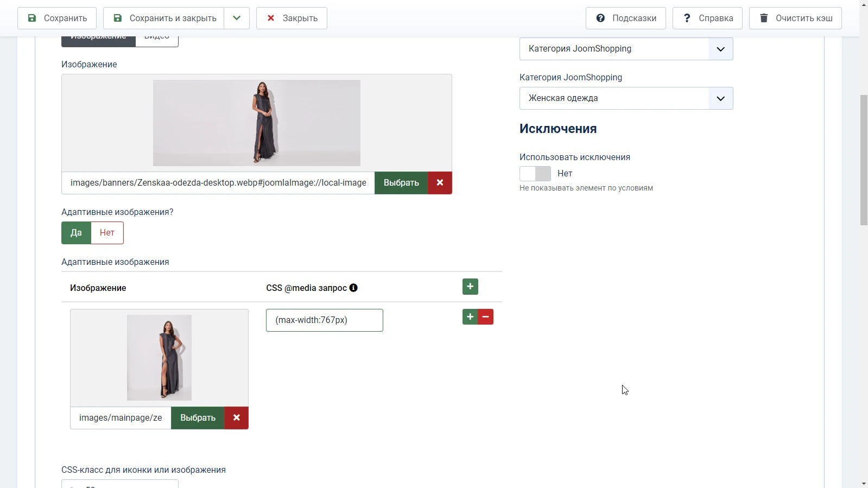Click the green plus in the table header
The width and height of the screenshot is (868, 488).
click(x=470, y=287)
